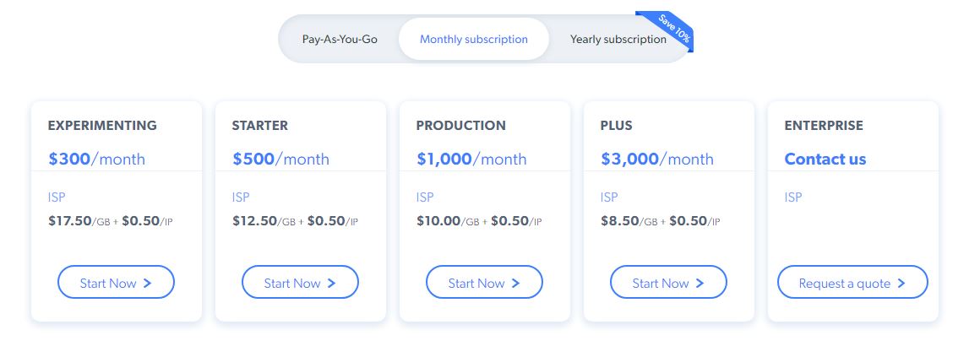Click the EXPERIMENTING plan heading

[102, 125]
